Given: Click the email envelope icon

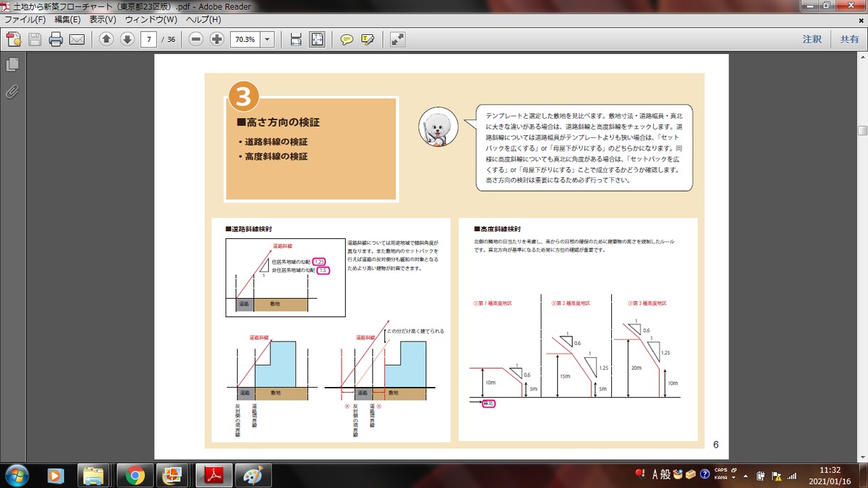Looking at the screenshot, I should (x=77, y=39).
